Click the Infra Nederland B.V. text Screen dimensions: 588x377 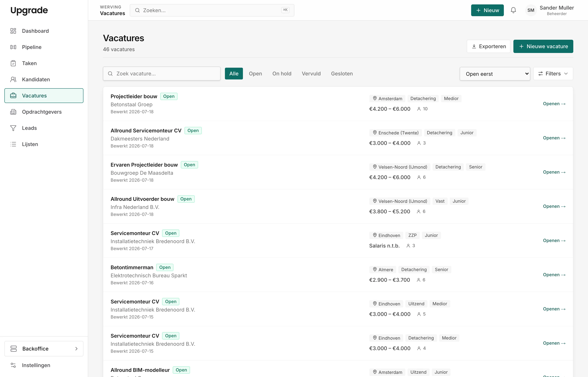(x=135, y=207)
